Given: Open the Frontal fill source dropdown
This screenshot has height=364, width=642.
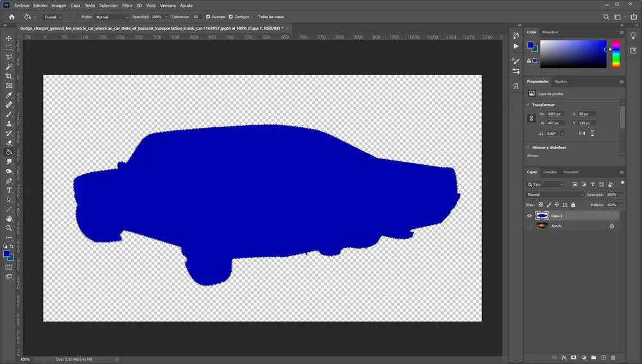Looking at the screenshot, I should [x=53, y=17].
